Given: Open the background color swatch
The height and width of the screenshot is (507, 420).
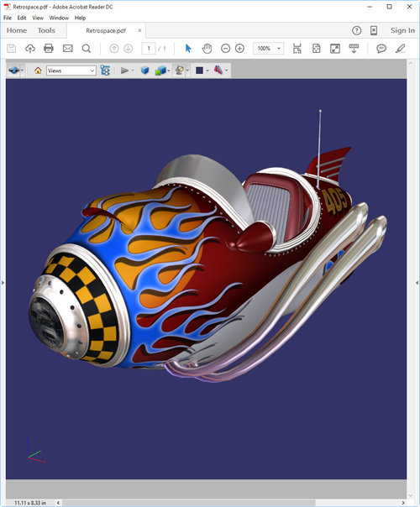Looking at the screenshot, I should coord(200,71).
